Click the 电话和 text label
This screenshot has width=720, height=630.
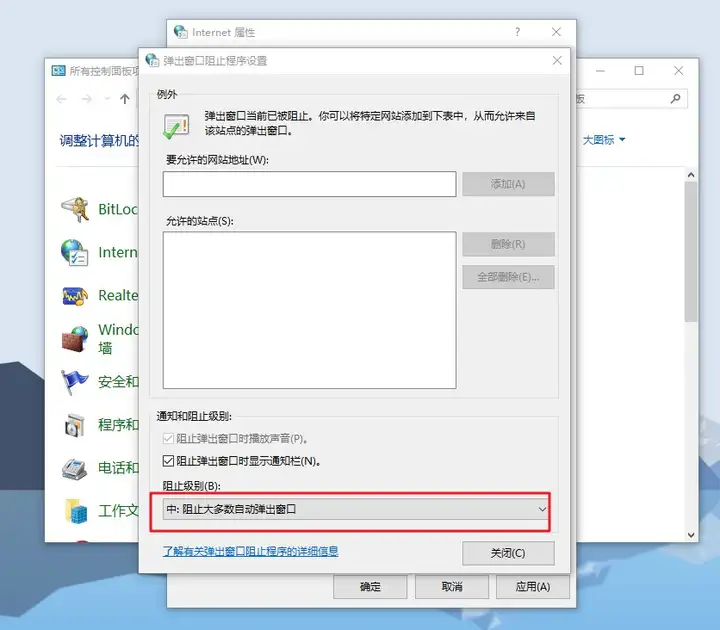[118, 468]
